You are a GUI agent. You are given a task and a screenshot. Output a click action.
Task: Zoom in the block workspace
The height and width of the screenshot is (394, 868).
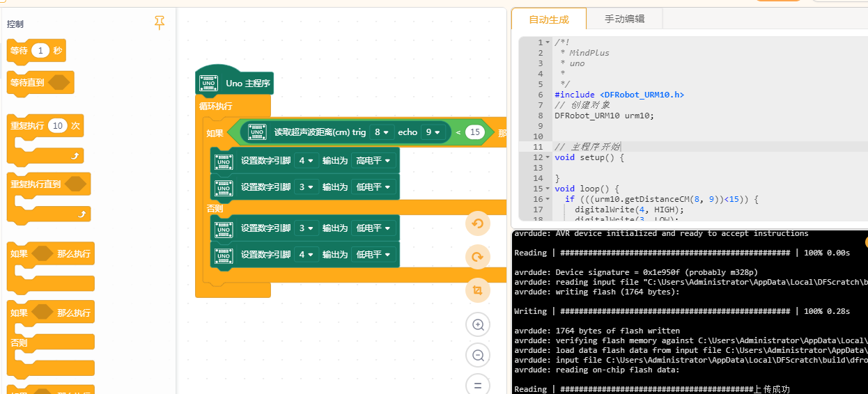click(478, 324)
